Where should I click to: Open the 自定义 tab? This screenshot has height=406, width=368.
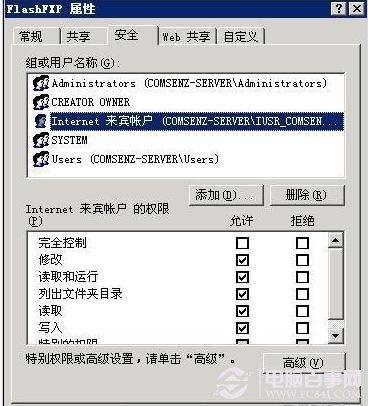click(241, 36)
